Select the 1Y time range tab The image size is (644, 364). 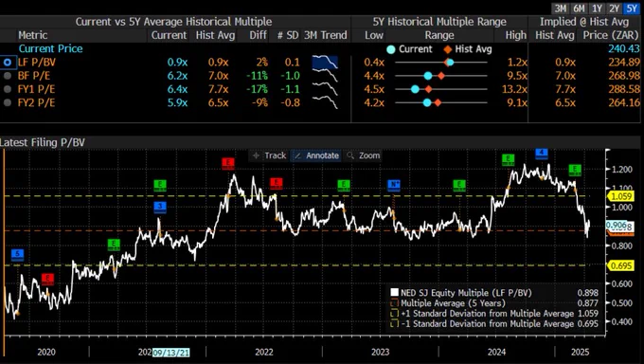click(597, 9)
